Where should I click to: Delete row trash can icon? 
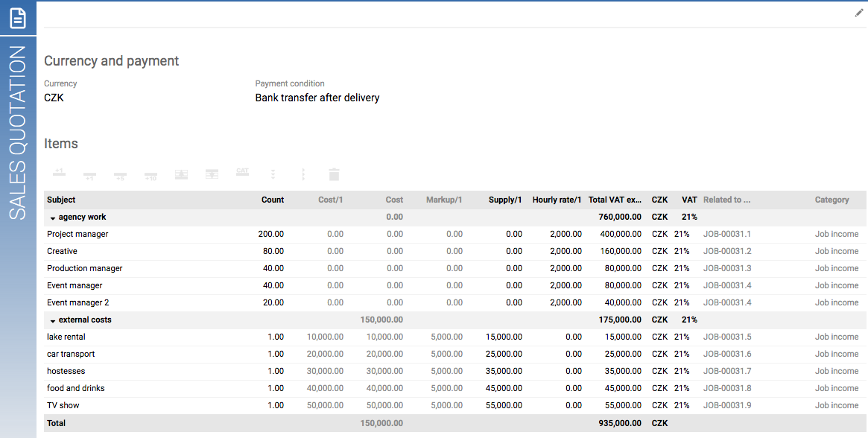coord(334,174)
